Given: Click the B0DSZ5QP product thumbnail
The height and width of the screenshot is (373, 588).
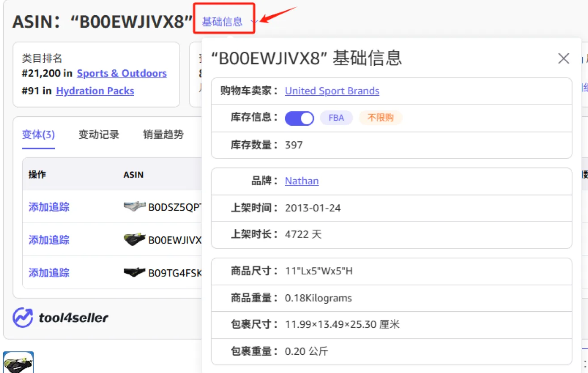Looking at the screenshot, I should coord(135,206).
